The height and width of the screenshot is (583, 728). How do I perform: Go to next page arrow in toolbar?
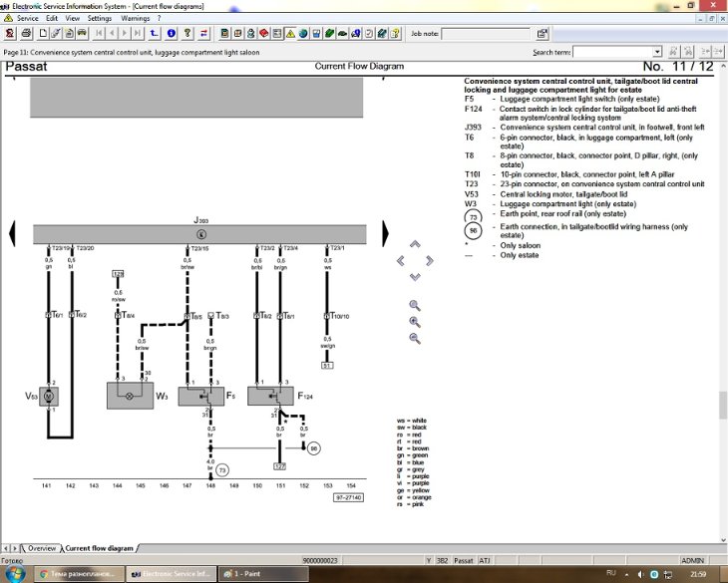tap(124, 34)
